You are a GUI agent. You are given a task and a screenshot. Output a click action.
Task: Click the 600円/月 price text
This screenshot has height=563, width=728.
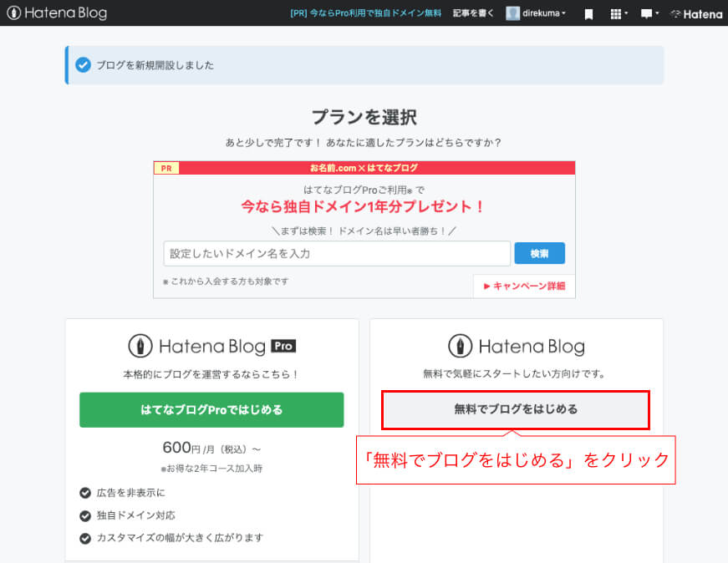pos(211,448)
